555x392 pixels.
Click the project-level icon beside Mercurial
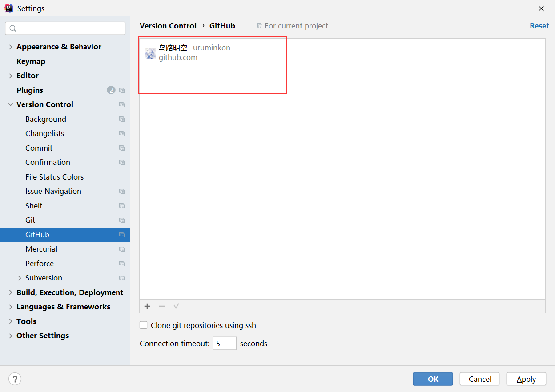coord(122,249)
